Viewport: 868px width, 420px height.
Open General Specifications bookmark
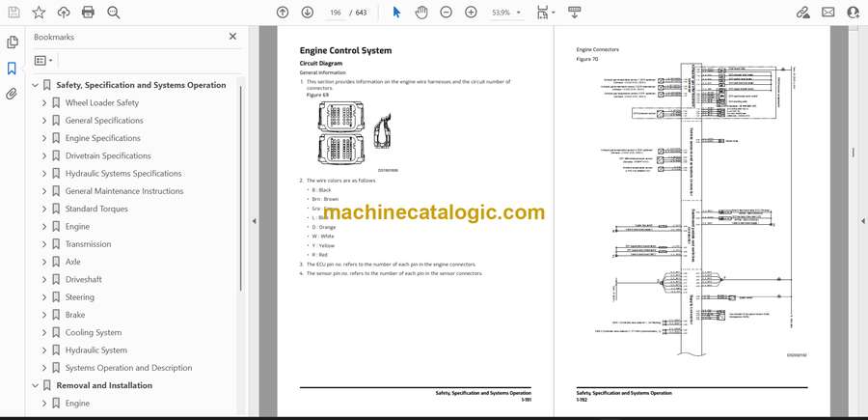coord(104,121)
